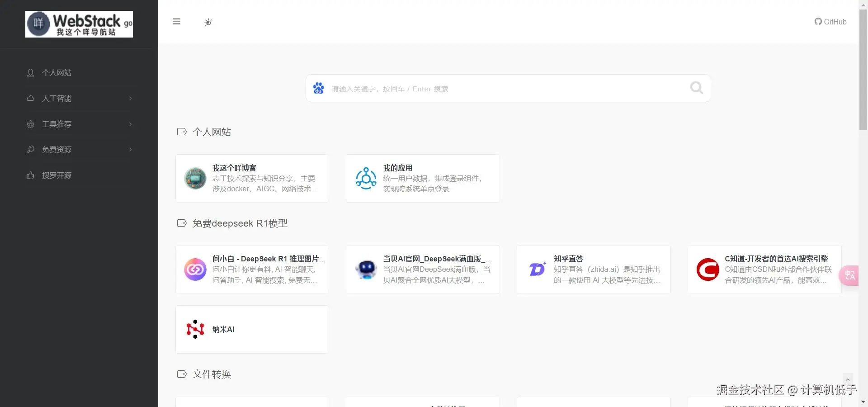Click the 知乎直答 zhida.ai description text

607,275
